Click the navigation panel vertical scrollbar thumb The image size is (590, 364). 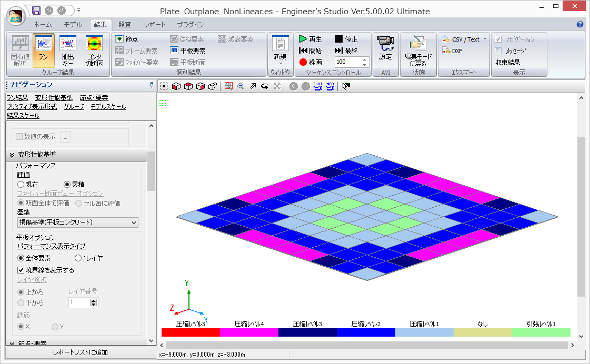click(x=151, y=171)
